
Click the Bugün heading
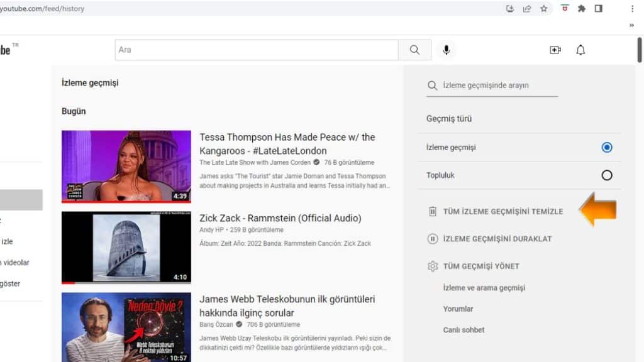74,111
